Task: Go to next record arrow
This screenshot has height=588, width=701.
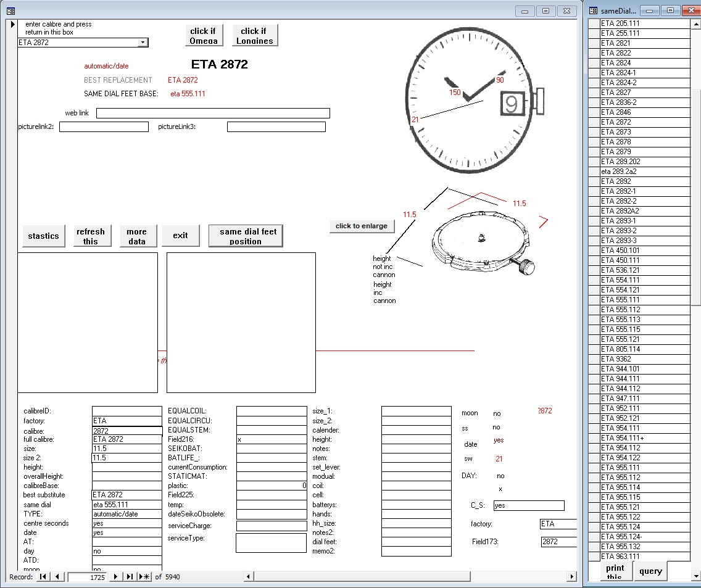Action: (x=115, y=577)
